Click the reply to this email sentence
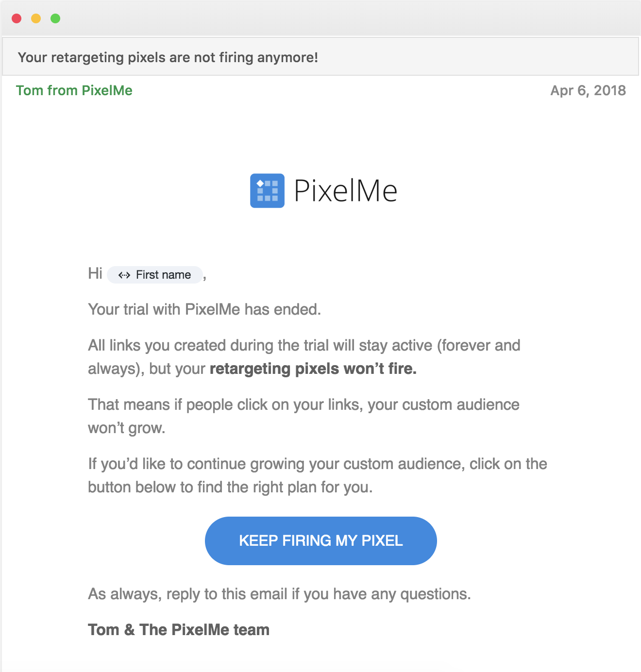Screen dimensions: 641x672 pos(279,594)
